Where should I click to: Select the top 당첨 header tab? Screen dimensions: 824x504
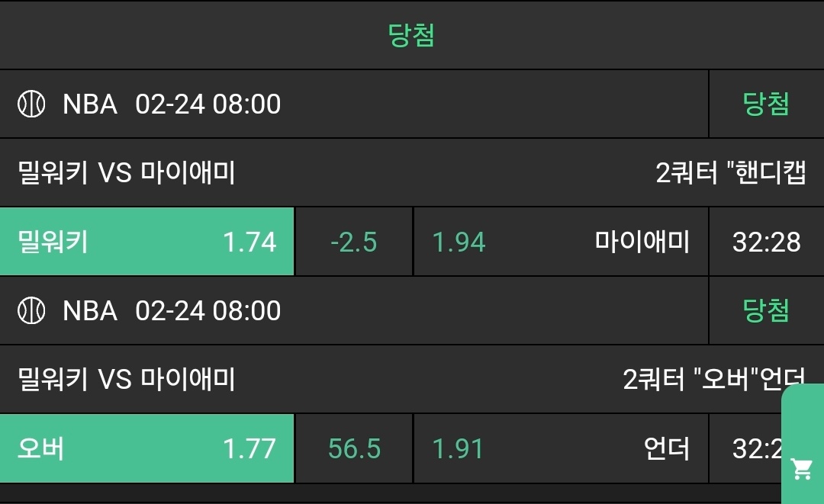point(411,35)
